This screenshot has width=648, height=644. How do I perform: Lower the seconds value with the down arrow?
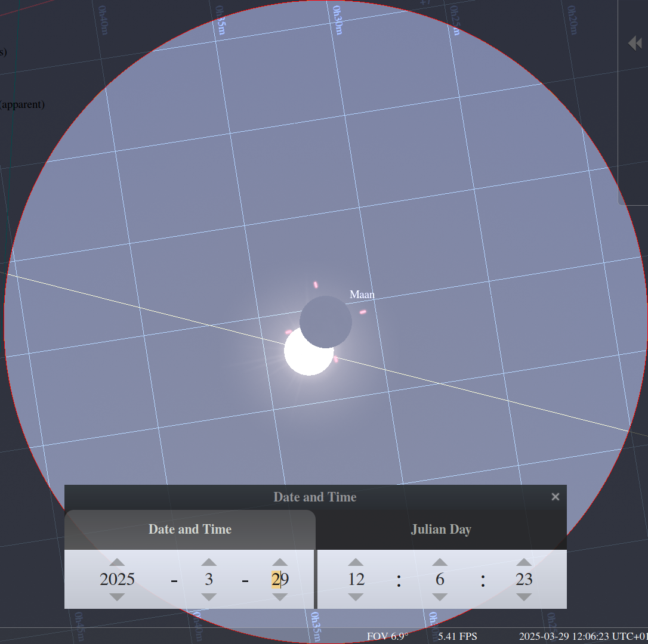pos(524,596)
